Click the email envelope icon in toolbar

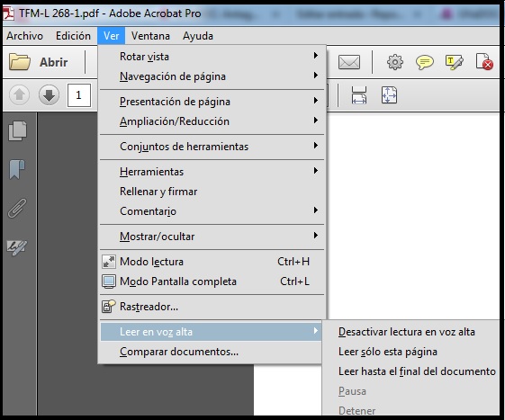coord(349,62)
